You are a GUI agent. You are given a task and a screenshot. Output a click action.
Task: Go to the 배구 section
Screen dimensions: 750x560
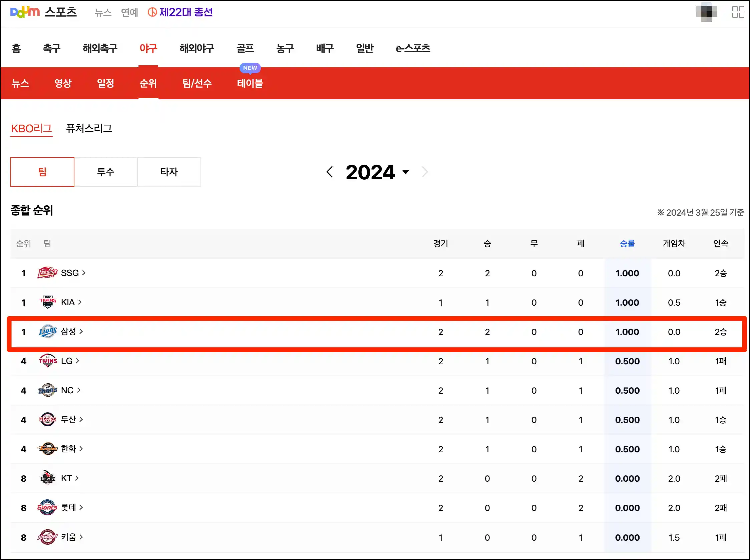[x=325, y=48]
